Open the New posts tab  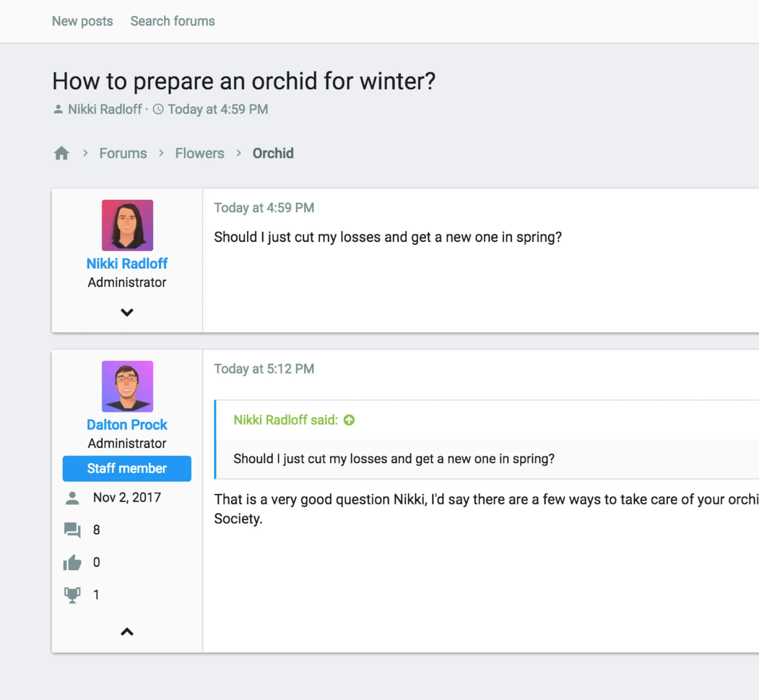82,21
